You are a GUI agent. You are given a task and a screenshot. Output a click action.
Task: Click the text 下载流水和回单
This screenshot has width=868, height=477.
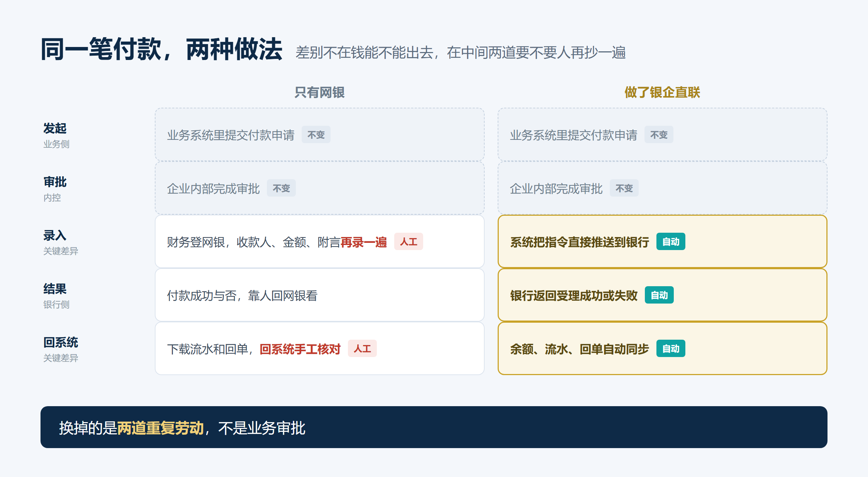pos(208,349)
